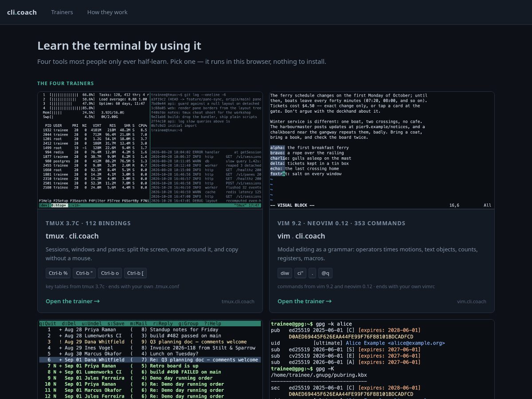Screen dimensions: 532x399
Task: Click the Invoice 2026-118 mail row
Action: [150, 348]
